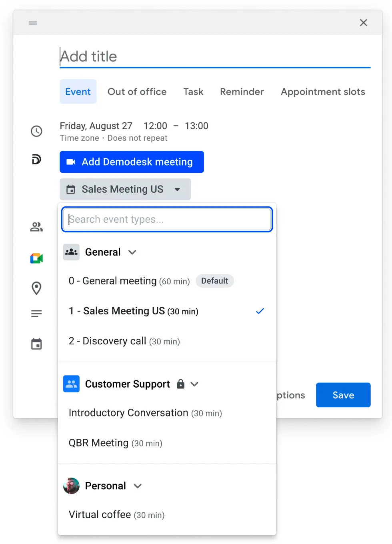Click the Default badge
The width and height of the screenshot is (392, 544).
coord(214,281)
